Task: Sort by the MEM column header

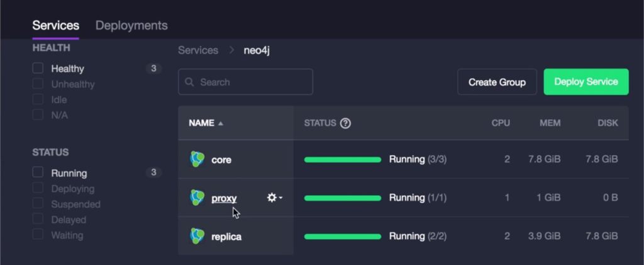Action: (x=550, y=123)
